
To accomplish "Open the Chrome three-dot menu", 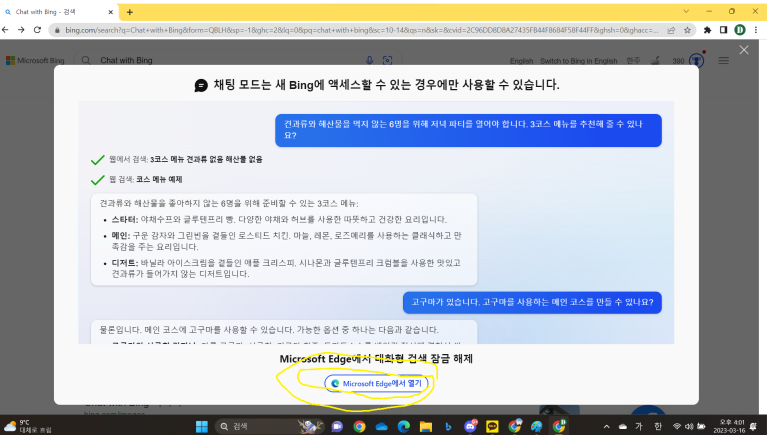I will coord(756,30).
